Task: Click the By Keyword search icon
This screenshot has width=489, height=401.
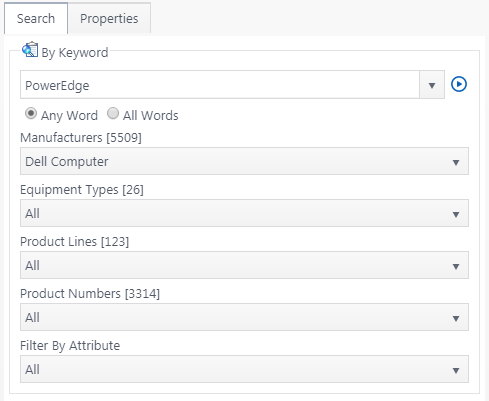Action: [30, 50]
